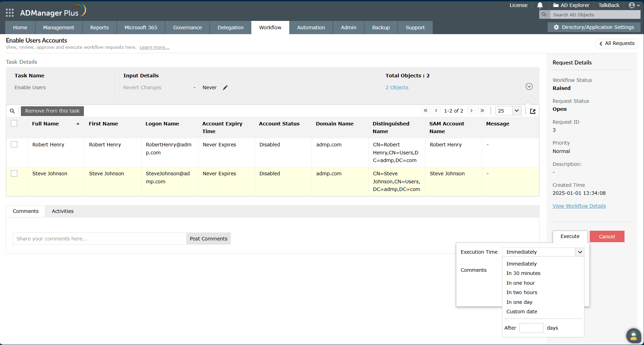Sort by the Domain Name column header
The image size is (644, 345).
click(335, 124)
